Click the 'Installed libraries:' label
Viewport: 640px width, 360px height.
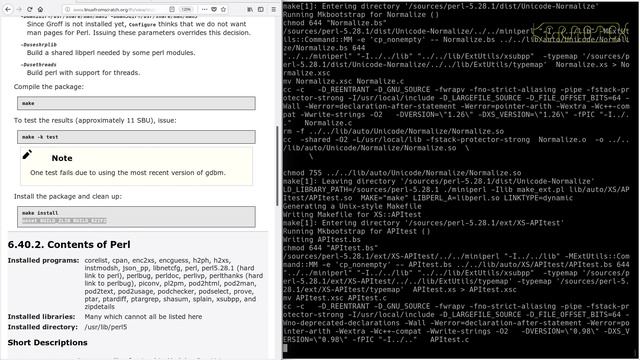41,317
